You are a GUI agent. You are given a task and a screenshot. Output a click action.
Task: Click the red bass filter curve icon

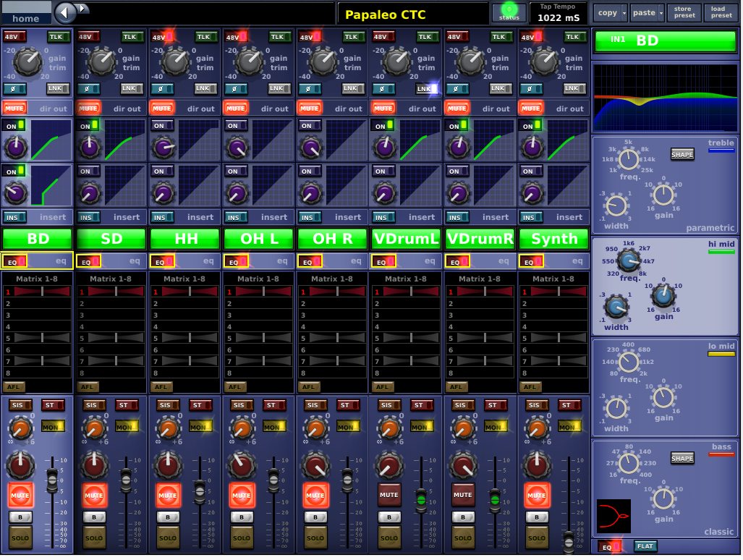pos(613,516)
